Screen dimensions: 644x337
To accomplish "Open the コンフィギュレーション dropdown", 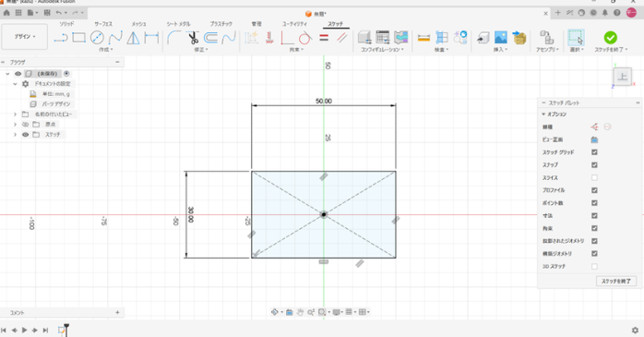I will (x=382, y=49).
